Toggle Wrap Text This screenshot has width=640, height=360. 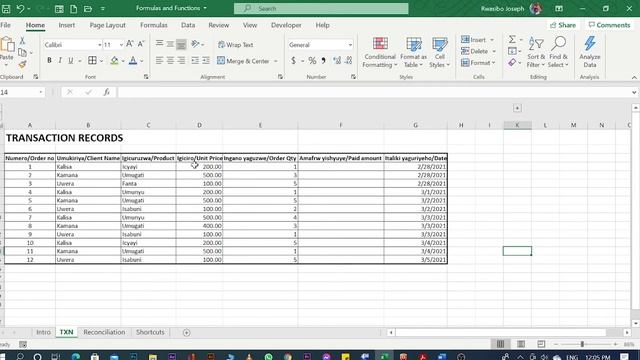[x=236, y=45]
